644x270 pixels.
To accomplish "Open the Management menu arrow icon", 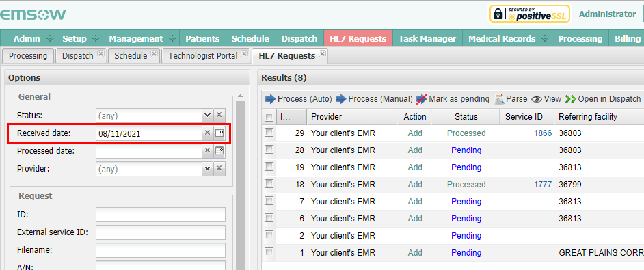I will click(172, 39).
